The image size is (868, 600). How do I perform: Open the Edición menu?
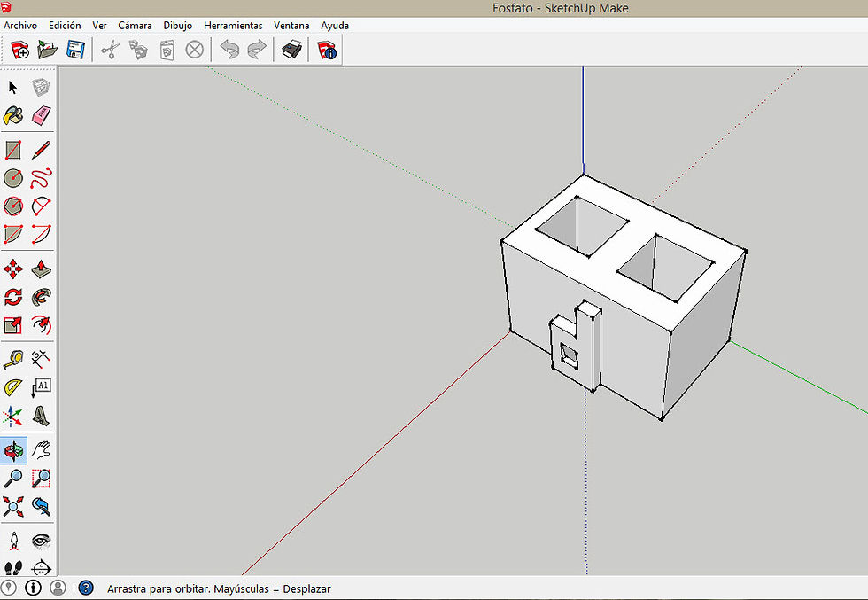65,26
